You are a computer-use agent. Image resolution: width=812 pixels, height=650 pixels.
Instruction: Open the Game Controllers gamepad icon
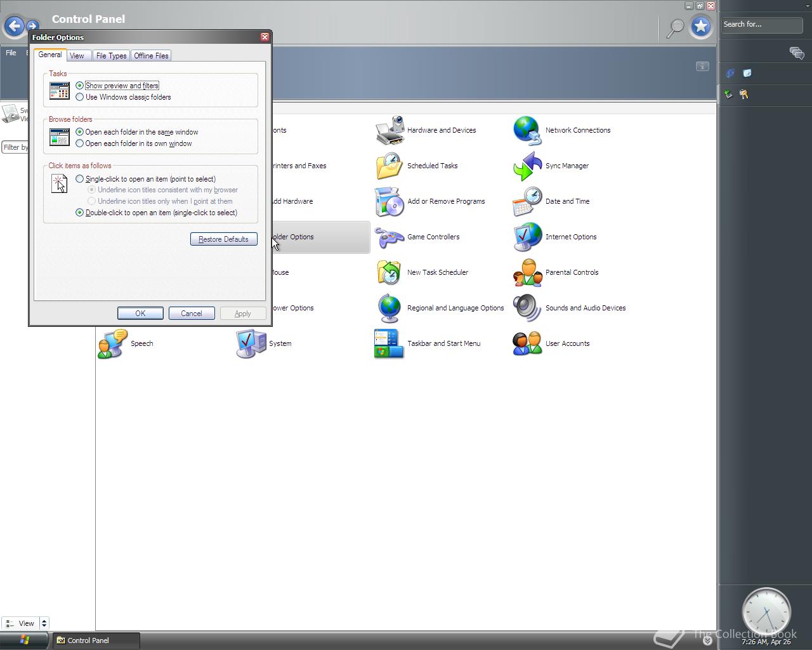tap(390, 237)
